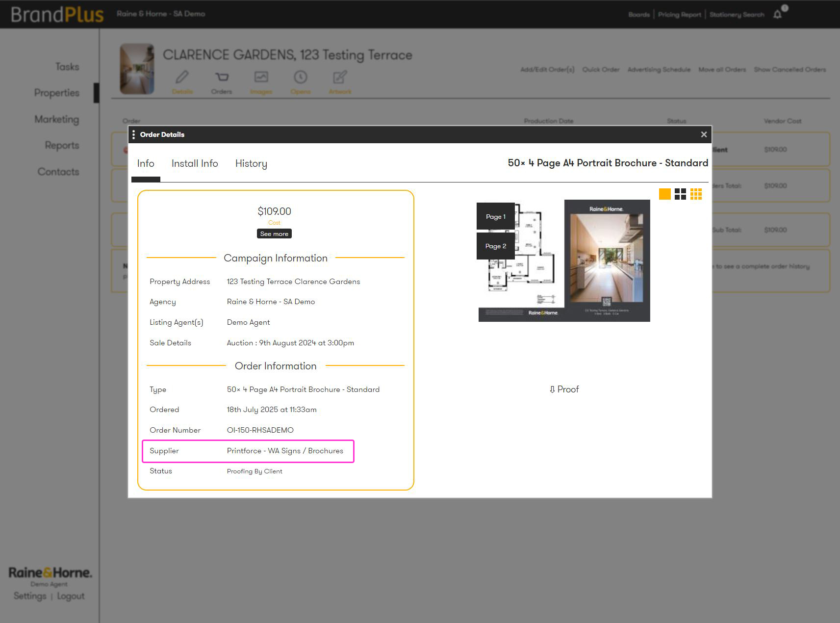Viewport: 840px width, 623px height.
Task: Open Reports in the sidebar
Action: click(x=62, y=145)
